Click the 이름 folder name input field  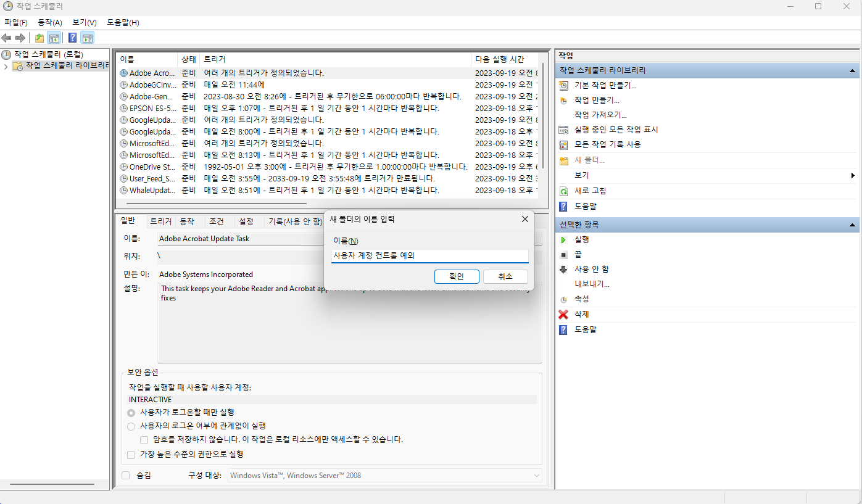pyautogui.click(x=429, y=256)
